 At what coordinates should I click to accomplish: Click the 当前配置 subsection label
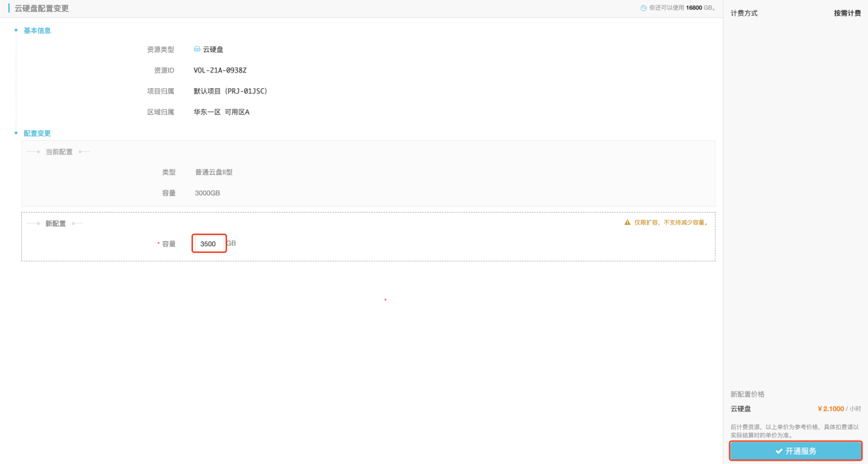pyautogui.click(x=59, y=152)
